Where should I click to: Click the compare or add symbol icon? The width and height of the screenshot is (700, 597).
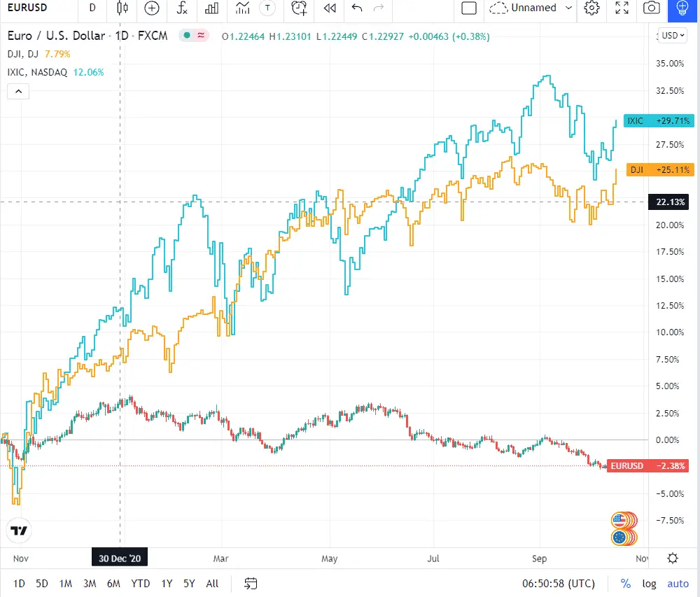(152, 8)
